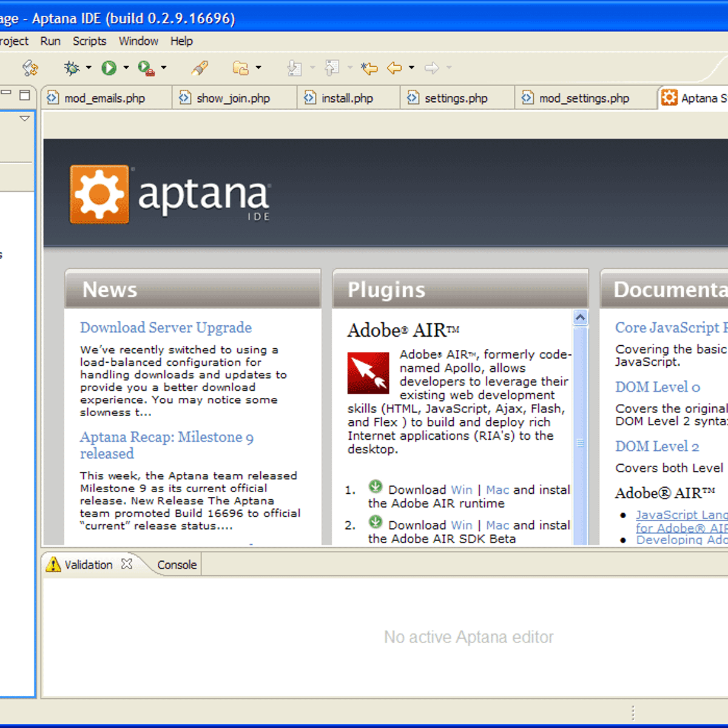Navigate forward with the greyed right arrow
This screenshot has height=728, width=728.
pyautogui.click(x=432, y=68)
